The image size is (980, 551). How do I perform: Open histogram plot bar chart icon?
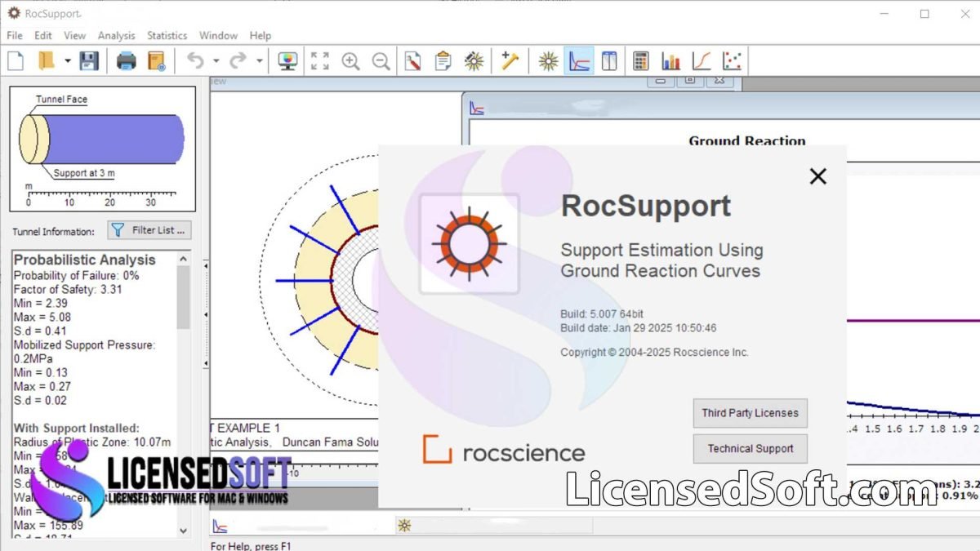point(671,61)
